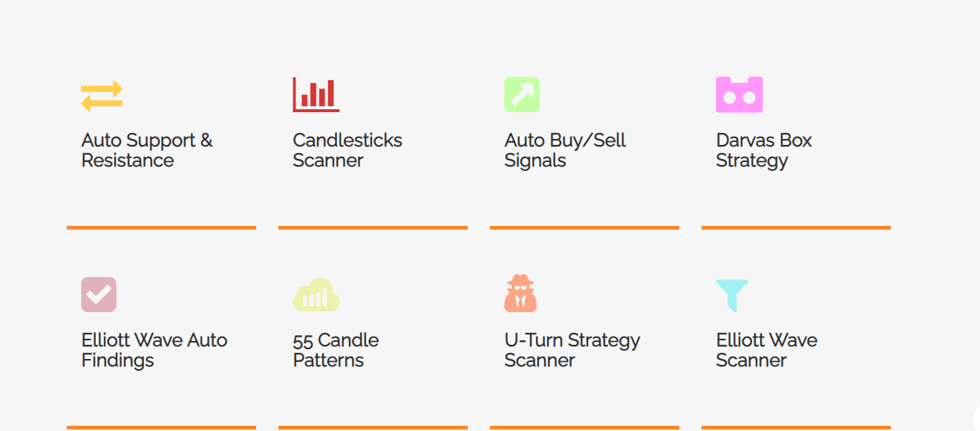Open Auto Support & Resistance heading
980x431 pixels.
147,150
